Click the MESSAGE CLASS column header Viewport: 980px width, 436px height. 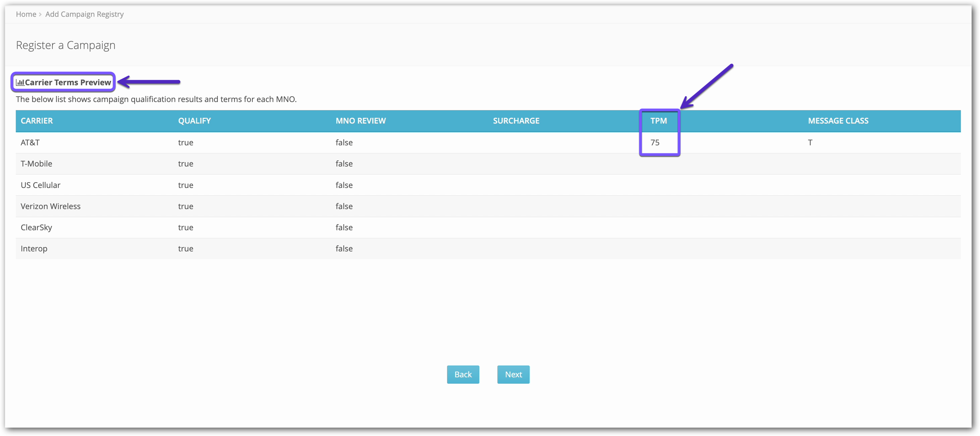tap(838, 120)
